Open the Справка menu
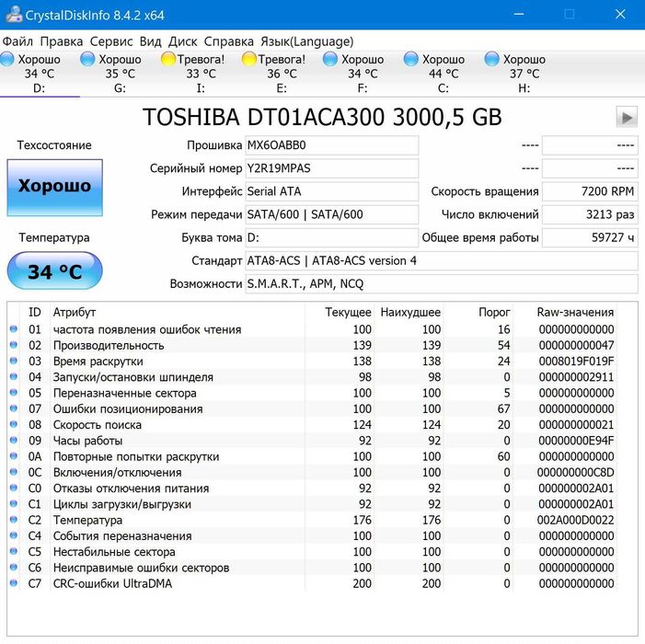 pos(229,41)
